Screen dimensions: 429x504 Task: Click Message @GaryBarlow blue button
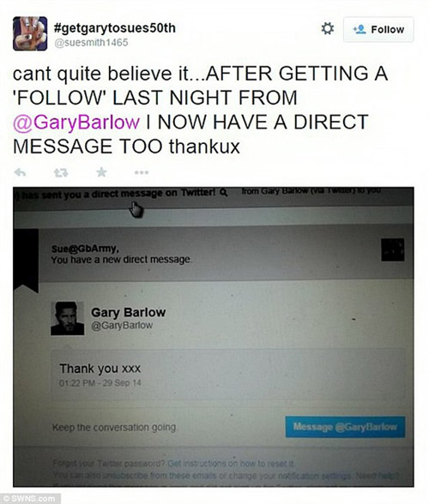point(345,427)
